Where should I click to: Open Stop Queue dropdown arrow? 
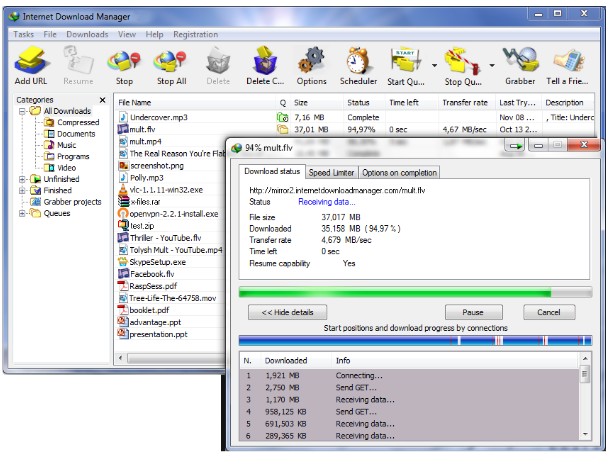coord(491,65)
